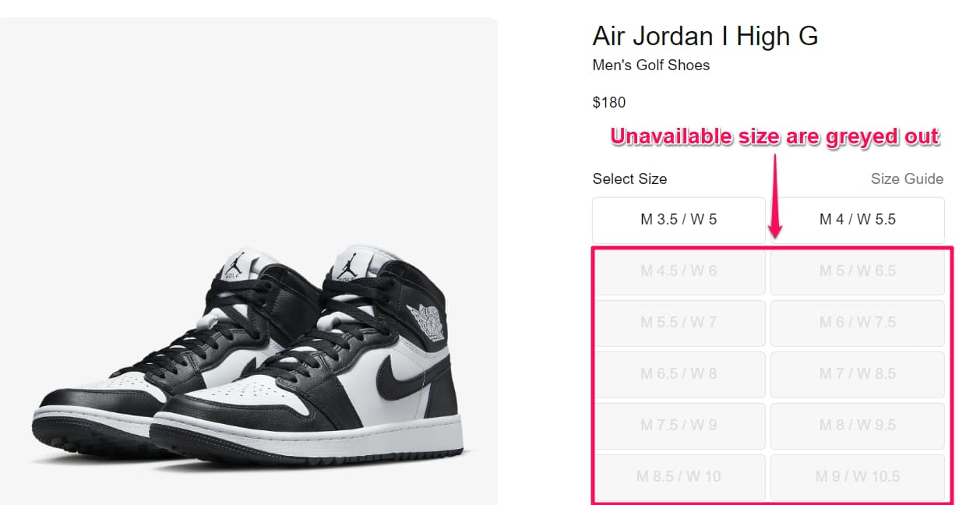This screenshot has width=980, height=505.
Task: Select size M 3.5 / W 5
Action: 679,219
